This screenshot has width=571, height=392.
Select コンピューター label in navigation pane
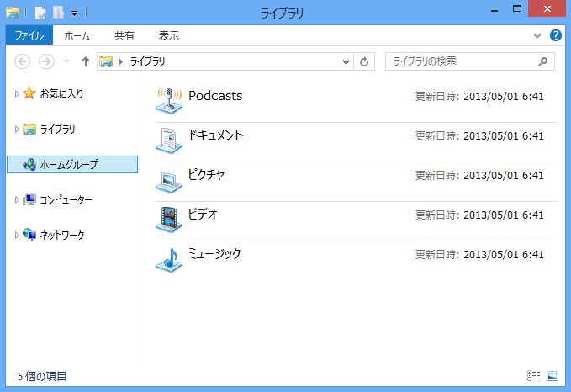pos(66,199)
